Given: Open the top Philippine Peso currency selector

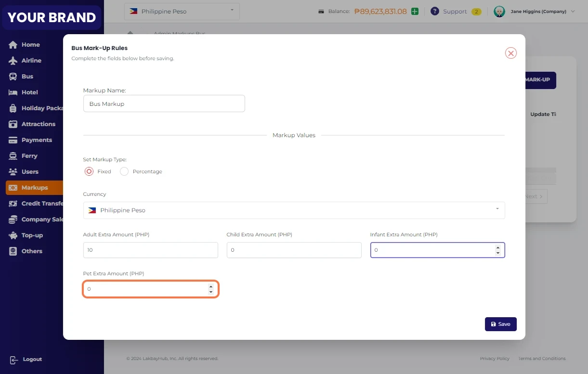Looking at the screenshot, I should coord(182,12).
